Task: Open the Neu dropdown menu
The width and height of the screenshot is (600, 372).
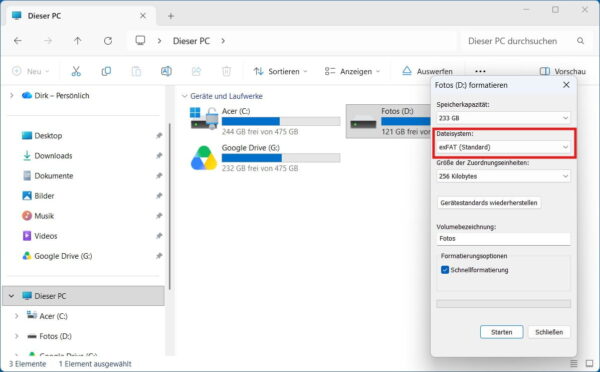Action: (31, 71)
